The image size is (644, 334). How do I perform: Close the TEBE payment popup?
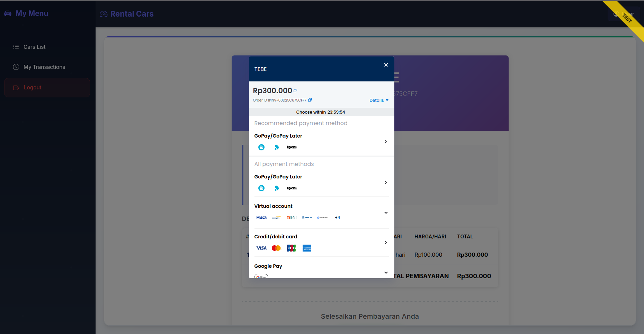click(386, 65)
